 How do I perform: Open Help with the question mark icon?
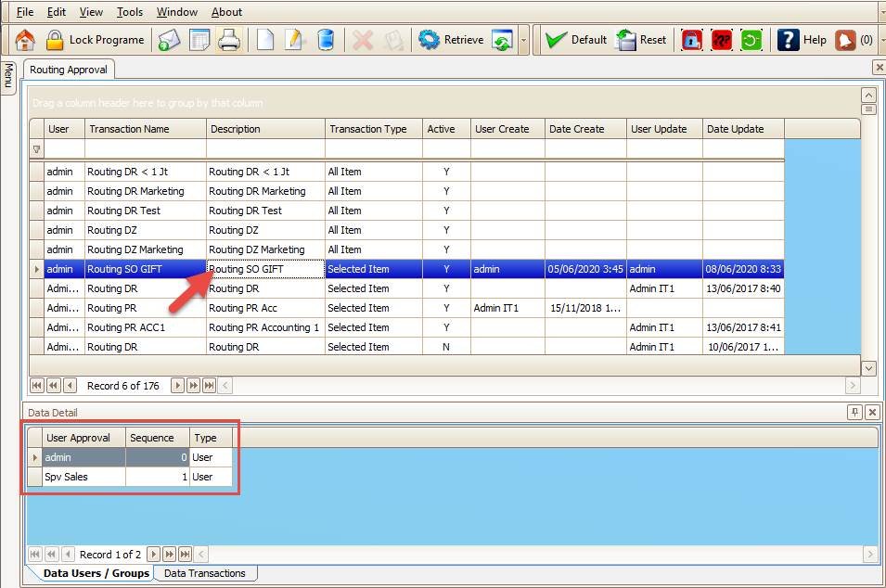click(802, 40)
